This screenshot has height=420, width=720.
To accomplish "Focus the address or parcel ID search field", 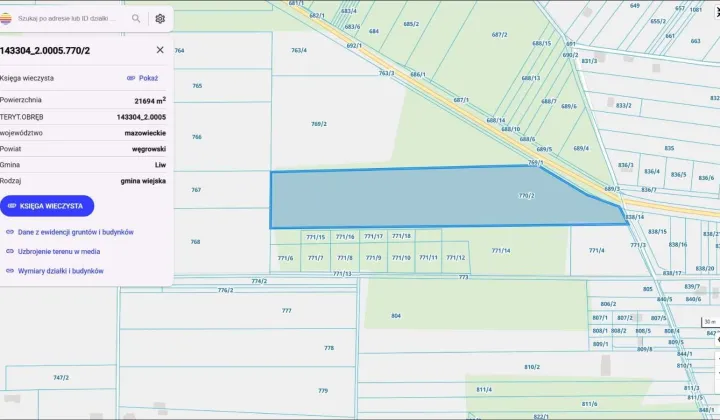I will [71, 18].
